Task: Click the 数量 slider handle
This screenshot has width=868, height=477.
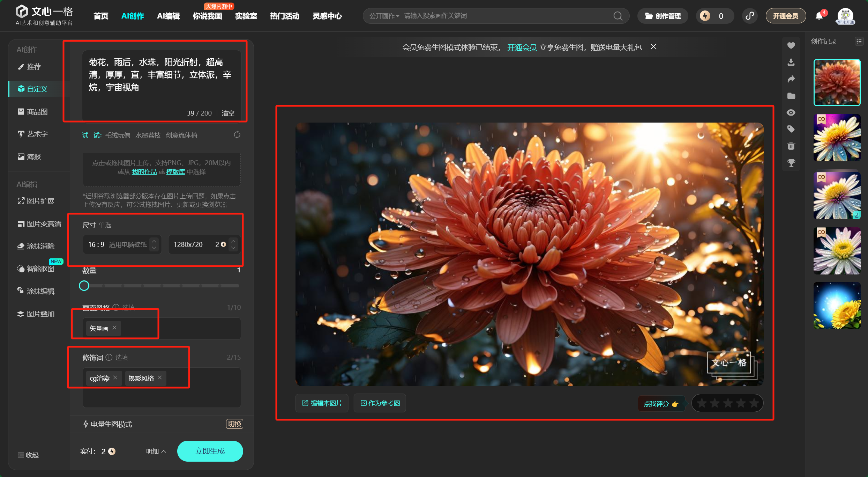Action: point(84,286)
